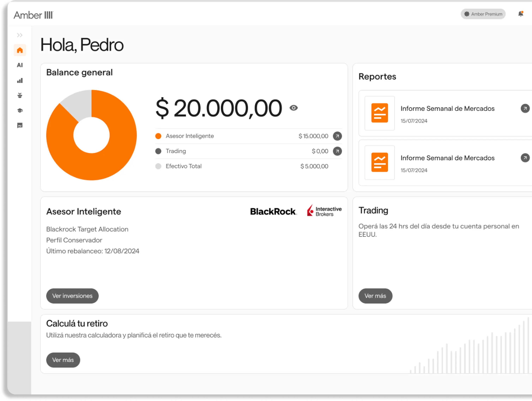The width and height of the screenshot is (532, 401).
Task: Click second report document thumbnail
Action: [x=379, y=162]
